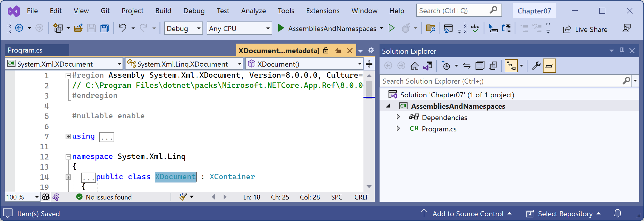
Task: Click the Ln: 18 status indicator
Action: tap(252, 197)
